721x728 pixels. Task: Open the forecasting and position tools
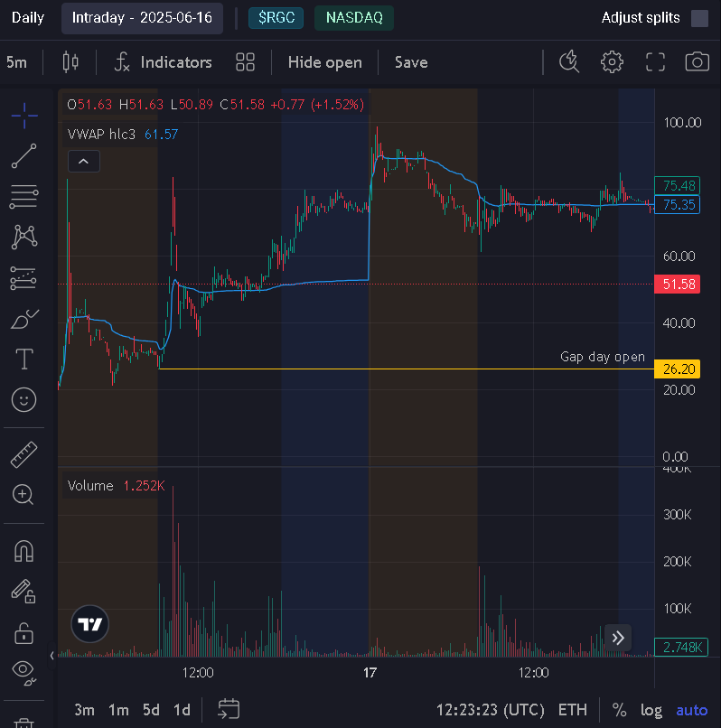tap(23, 278)
